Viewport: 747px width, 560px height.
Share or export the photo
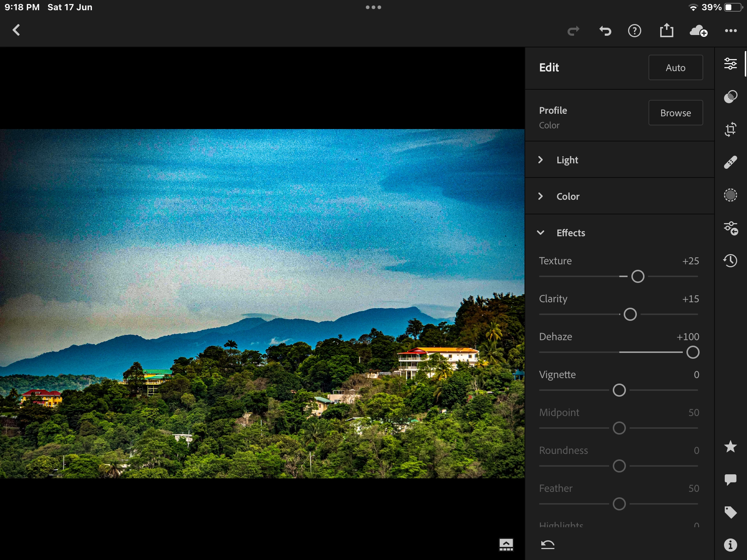tap(666, 31)
